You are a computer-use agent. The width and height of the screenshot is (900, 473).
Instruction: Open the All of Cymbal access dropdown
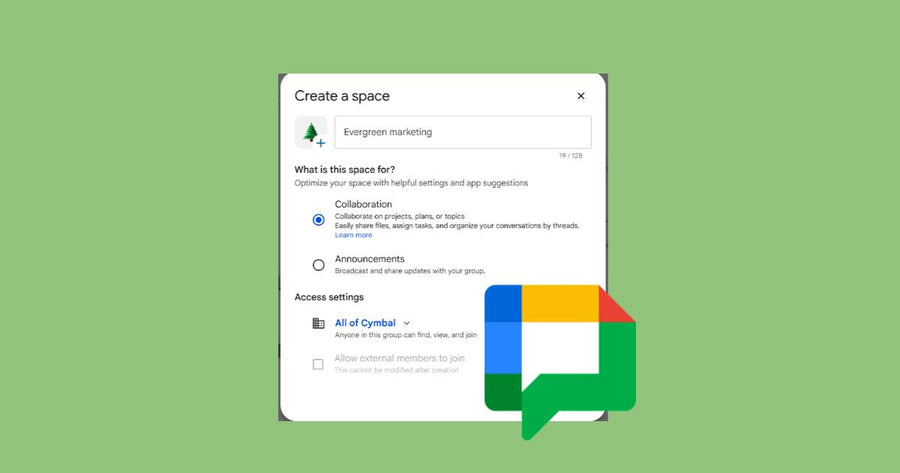point(373,323)
